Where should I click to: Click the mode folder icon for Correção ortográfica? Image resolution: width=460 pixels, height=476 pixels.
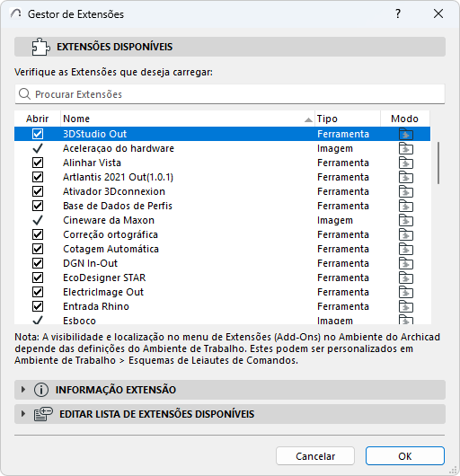click(x=406, y=234)
